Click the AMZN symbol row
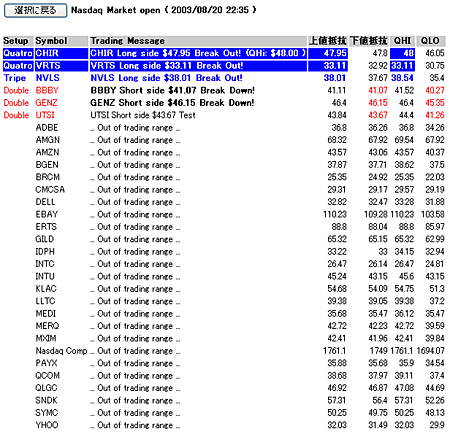The image size is (450, 434). (48, 152)
